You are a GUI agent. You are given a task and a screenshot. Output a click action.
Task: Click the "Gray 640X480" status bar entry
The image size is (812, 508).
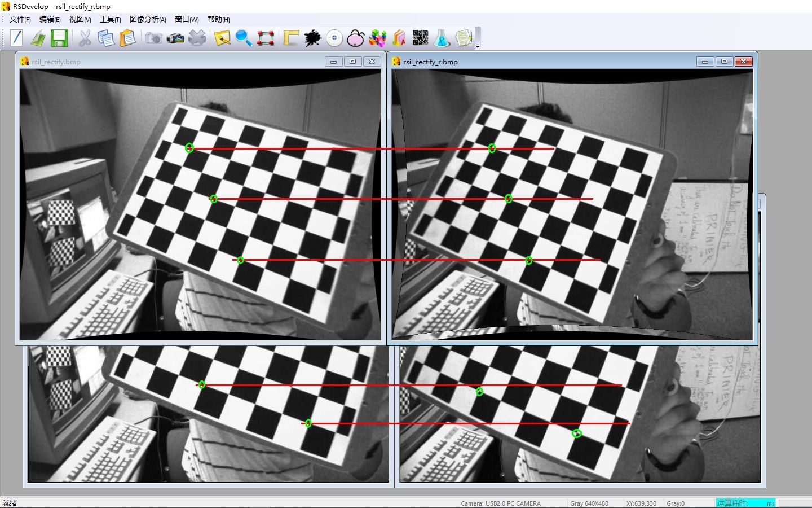point(589,503)
